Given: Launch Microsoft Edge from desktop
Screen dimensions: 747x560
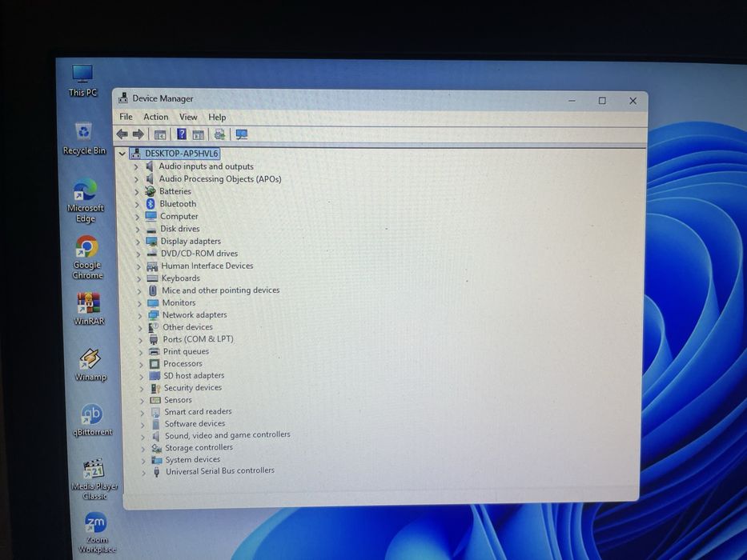Looking at the screenshot, I should pos(86,201).
